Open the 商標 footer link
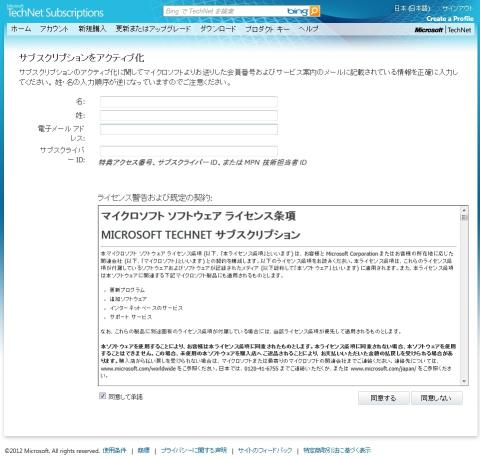Image resolution: width=480 pixels, height=459 pixels. click(144, 450)
